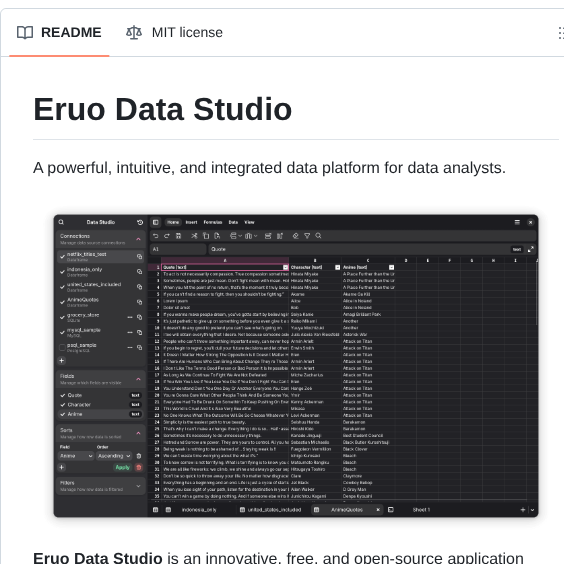Uncheck the mysql_sample connection
The height and width of the screenshot is (564, 564).
coord(62,332)
